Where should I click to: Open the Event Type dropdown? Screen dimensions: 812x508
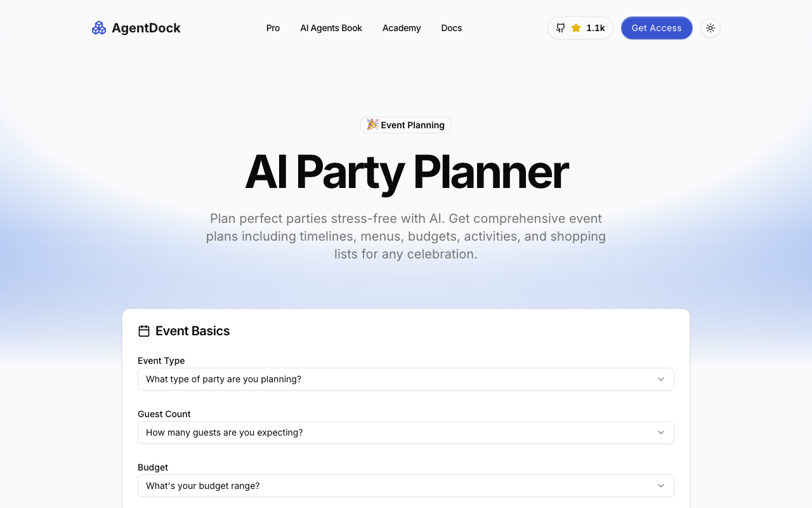406,379
